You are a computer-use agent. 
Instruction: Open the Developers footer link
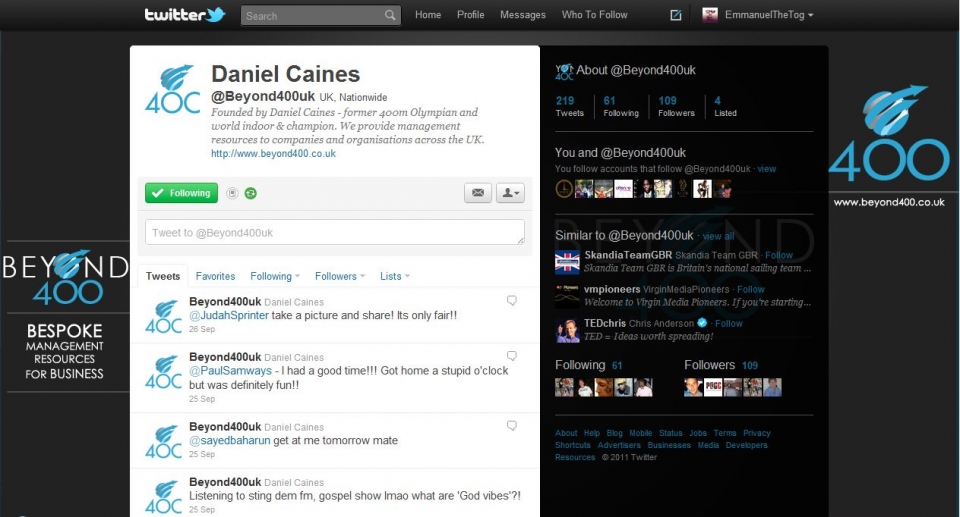coord(746,445)
